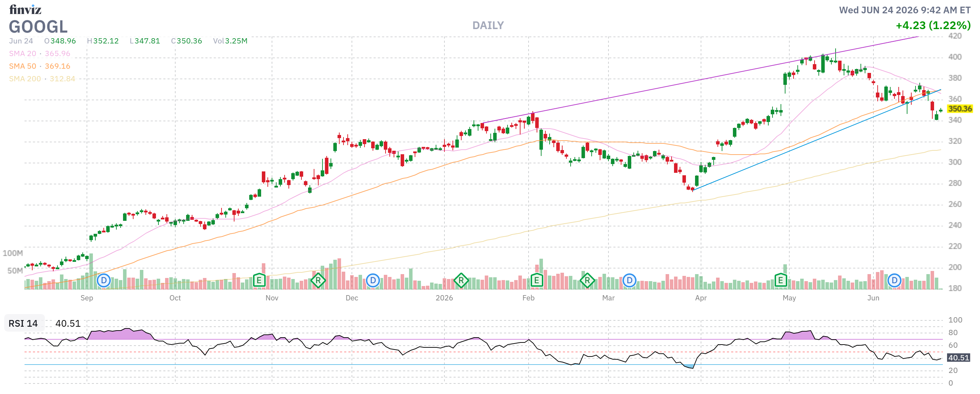980x394 pixels.
Task: Click the March dividend D marker
Action: pyautogui.click(x=629, y=281)
